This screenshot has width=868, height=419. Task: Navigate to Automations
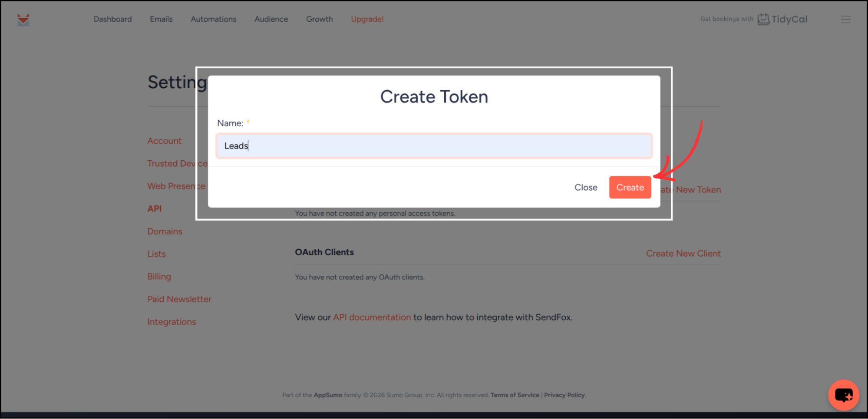click(x=213, y=19)
